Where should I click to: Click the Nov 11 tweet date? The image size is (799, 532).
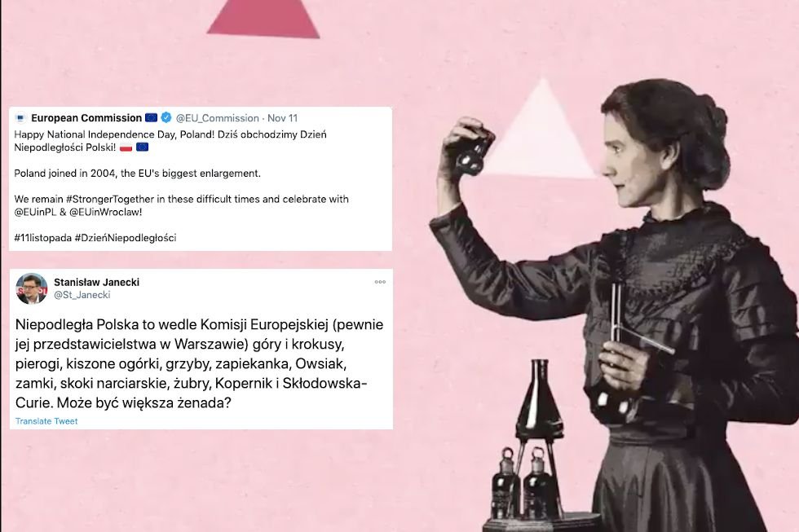tap(282, 118)
